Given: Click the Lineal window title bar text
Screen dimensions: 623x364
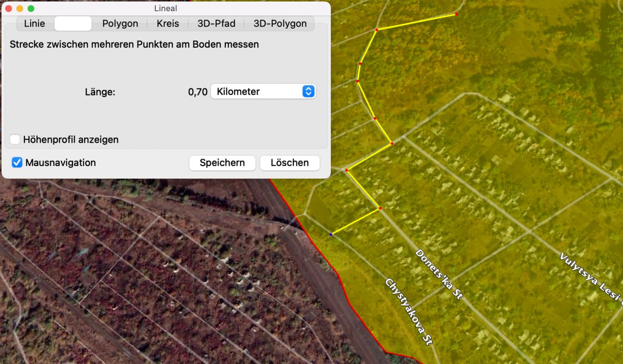Looking at the screenshot, I should point(165,8).
